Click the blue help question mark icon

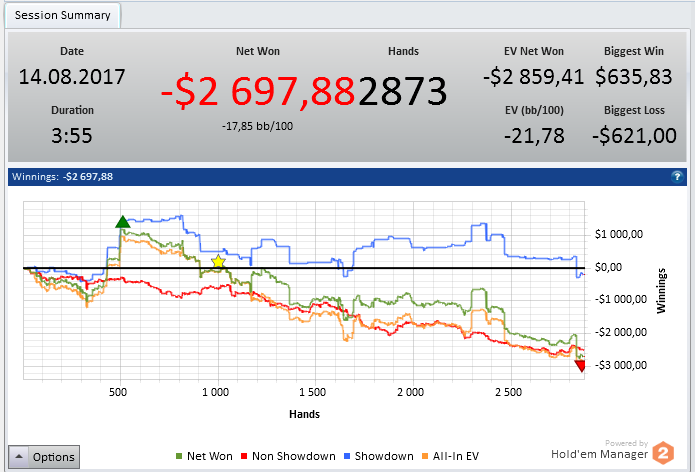(677, 177)
